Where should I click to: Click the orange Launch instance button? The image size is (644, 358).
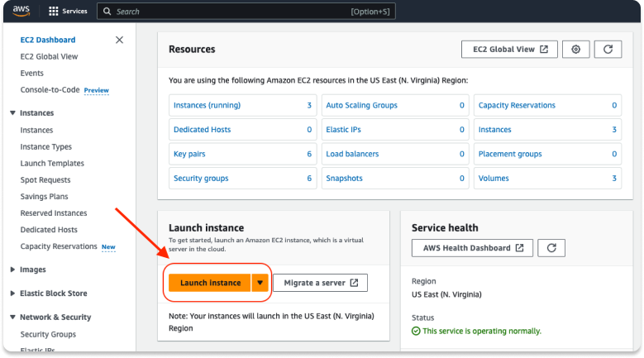click(x=210, y=283)
